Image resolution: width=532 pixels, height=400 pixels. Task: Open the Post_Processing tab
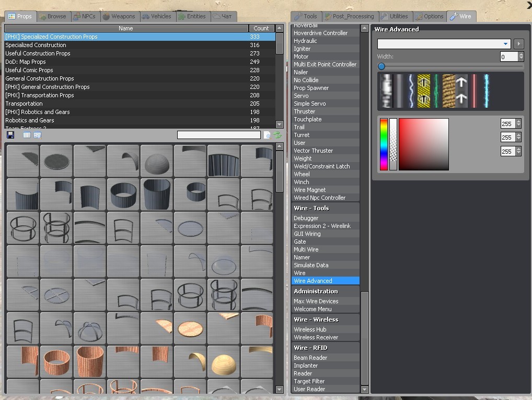350,16
